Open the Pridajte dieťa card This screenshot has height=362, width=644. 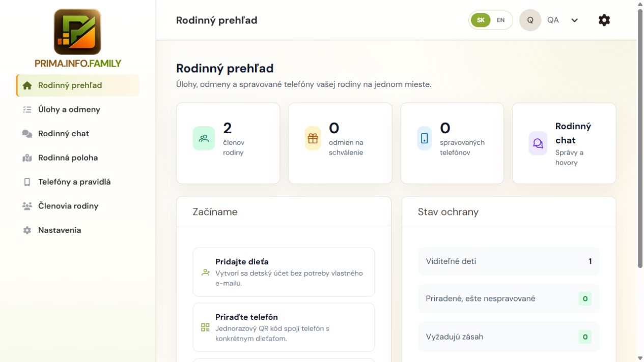coord(284,272)
